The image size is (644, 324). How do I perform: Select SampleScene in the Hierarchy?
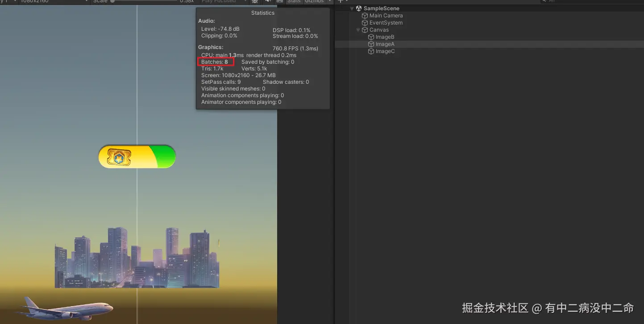(x=381, y=8)
